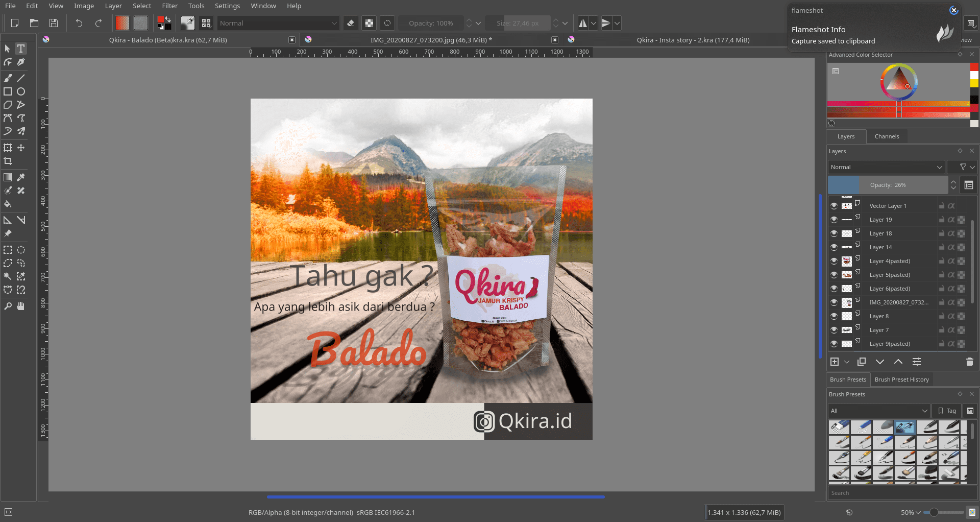
Task: Select the Gradient tool
Action: [8, 177]
